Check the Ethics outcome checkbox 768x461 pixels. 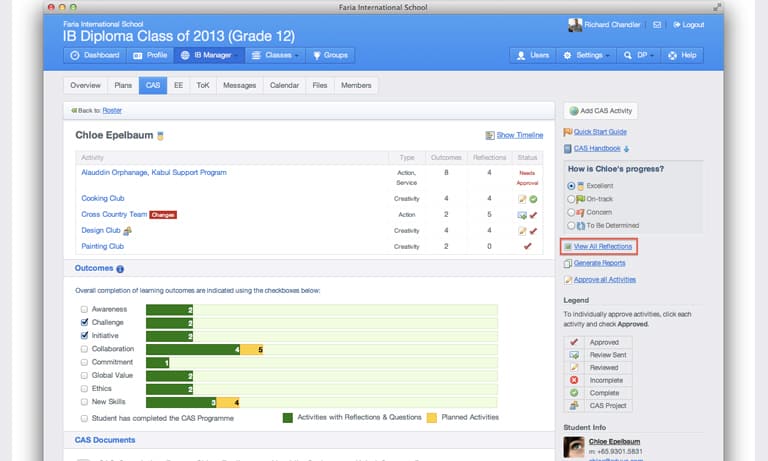coord(84,388)
